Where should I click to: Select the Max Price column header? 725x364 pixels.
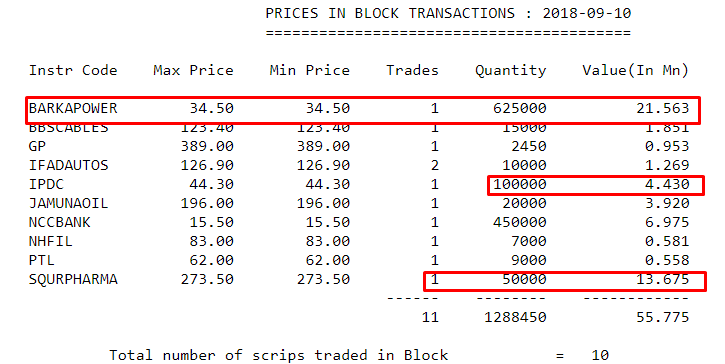pyautogui.click(x=193, y=70)
